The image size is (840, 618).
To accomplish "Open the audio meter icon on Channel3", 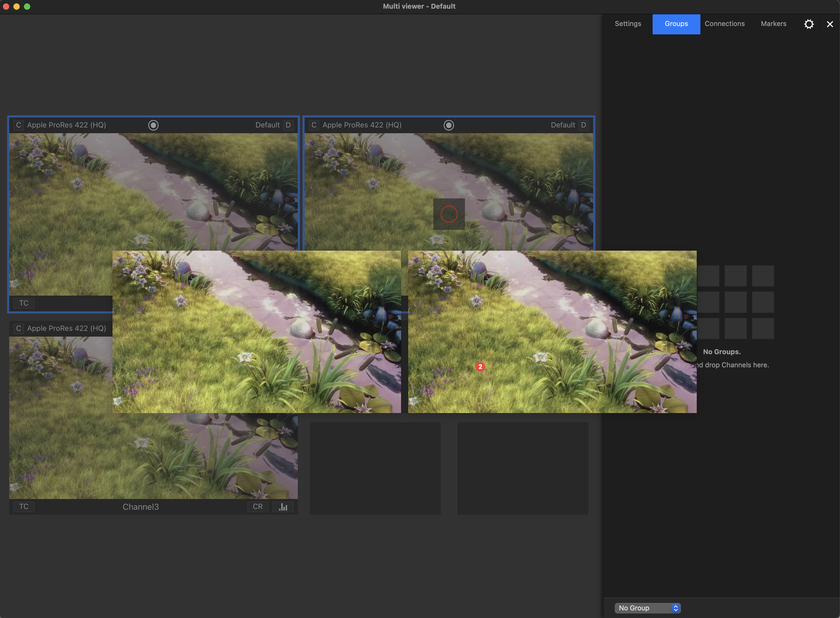I will tap(283, 507).
